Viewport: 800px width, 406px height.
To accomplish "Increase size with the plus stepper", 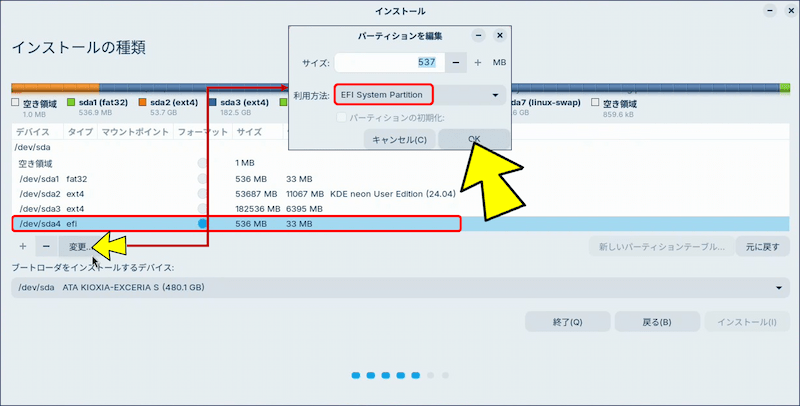I will pos(478,62).
